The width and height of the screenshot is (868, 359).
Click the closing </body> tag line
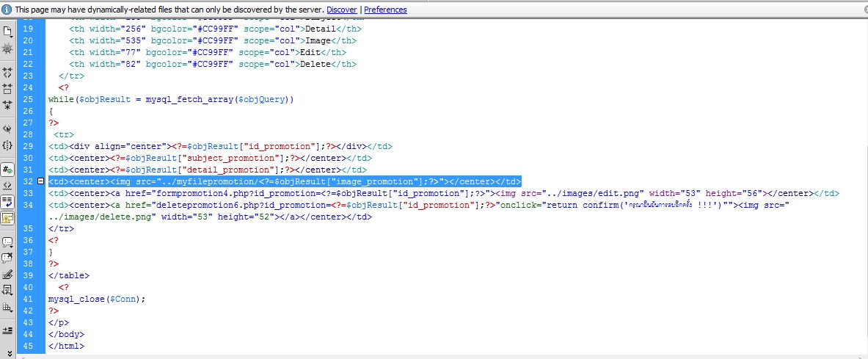coord(66,334)
